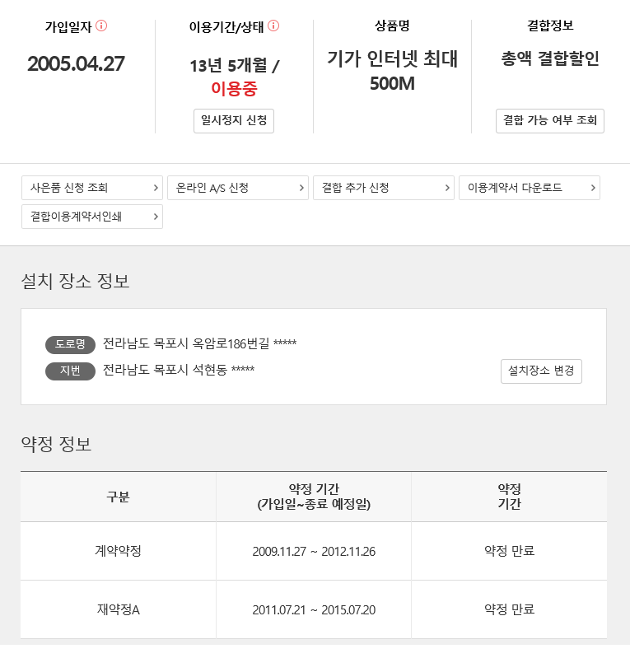Go to 결합 추가 신청
Screen dimensions: 630x672
click(375, 188)
